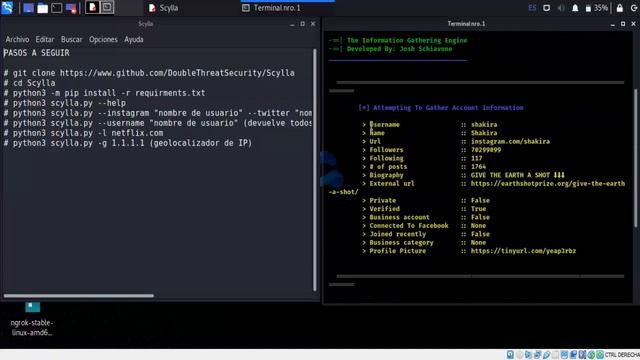Open the Ayuda menu
The image size is (640, 360).
click(x=134, y=40)
